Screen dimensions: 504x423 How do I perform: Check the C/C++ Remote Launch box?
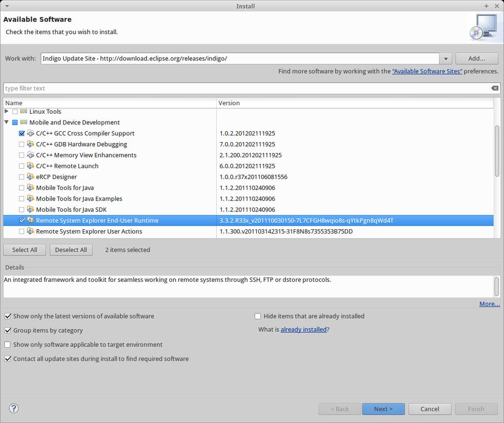click(x=22, y=166)
